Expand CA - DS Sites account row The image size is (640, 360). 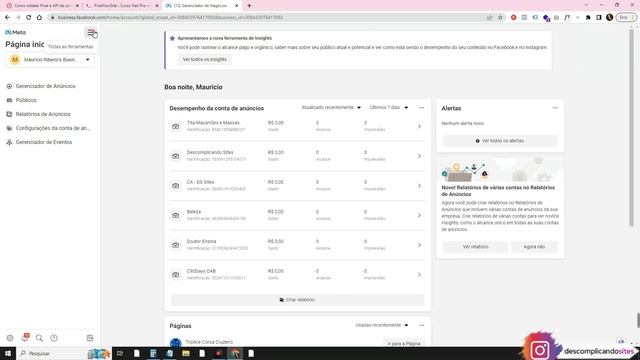[x=419, y=186]
